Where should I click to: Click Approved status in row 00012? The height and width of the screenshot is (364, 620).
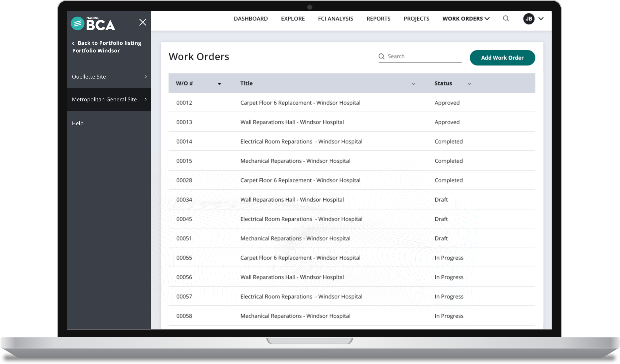(x=447, y=103)
